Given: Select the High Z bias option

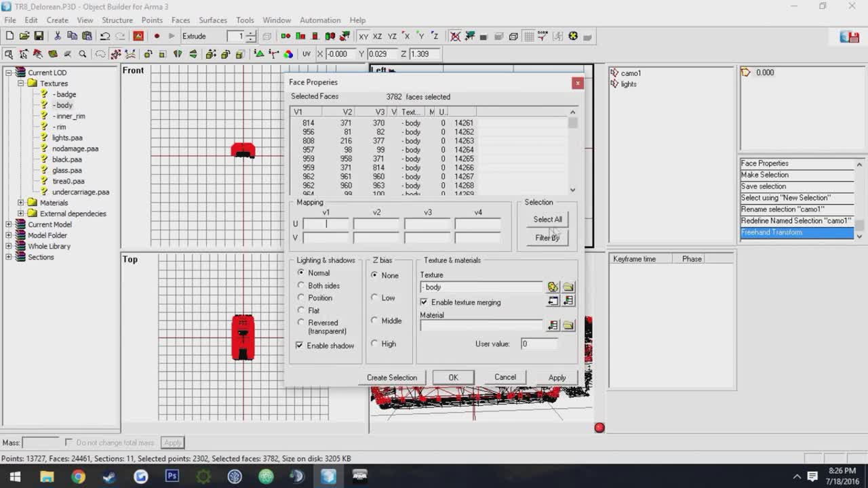Looking at the screenshot, I should click(375, 344).
